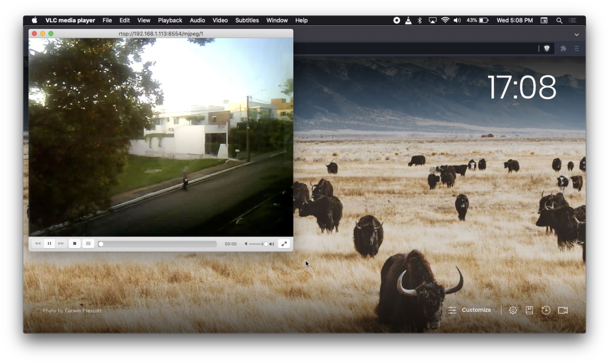Image resolution: width=609 pixels, height=364 pixels.
Task: Click the VLC video stream area
Action: (161, 137)
